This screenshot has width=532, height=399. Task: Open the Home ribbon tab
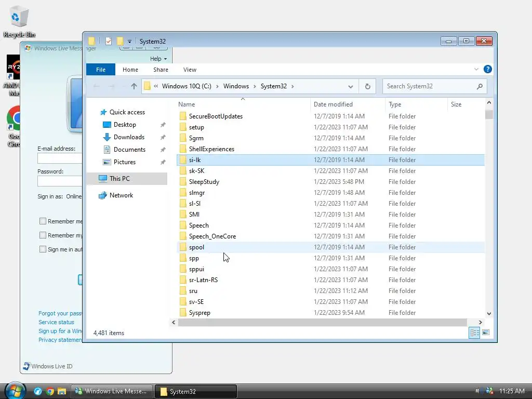click(130, 70)
